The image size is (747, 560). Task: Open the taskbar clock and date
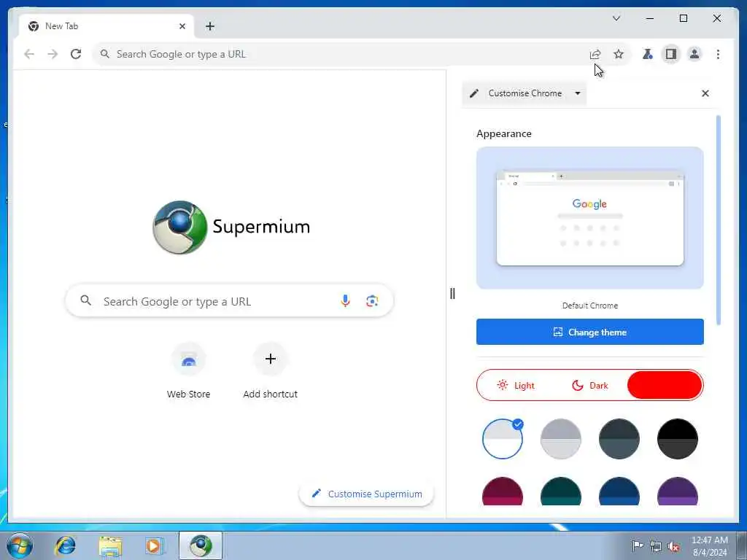[710, 546]
